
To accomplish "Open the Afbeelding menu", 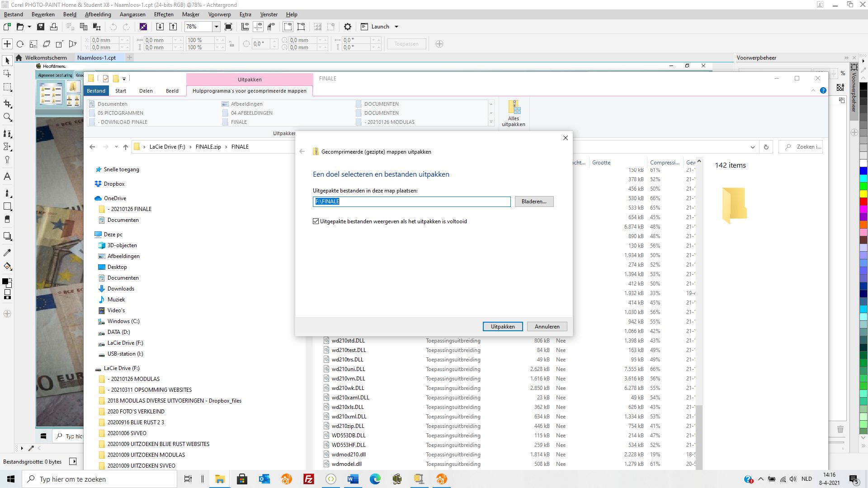I will 98,14.
